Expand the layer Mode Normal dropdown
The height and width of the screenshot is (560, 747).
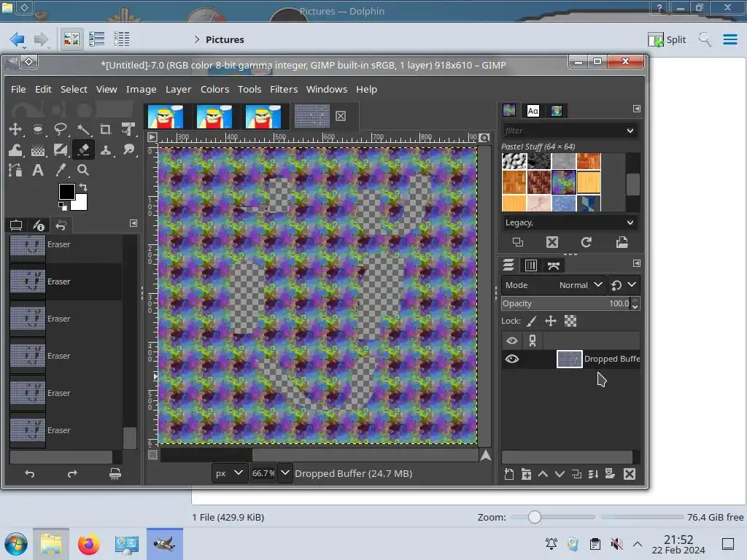(554, 285)
